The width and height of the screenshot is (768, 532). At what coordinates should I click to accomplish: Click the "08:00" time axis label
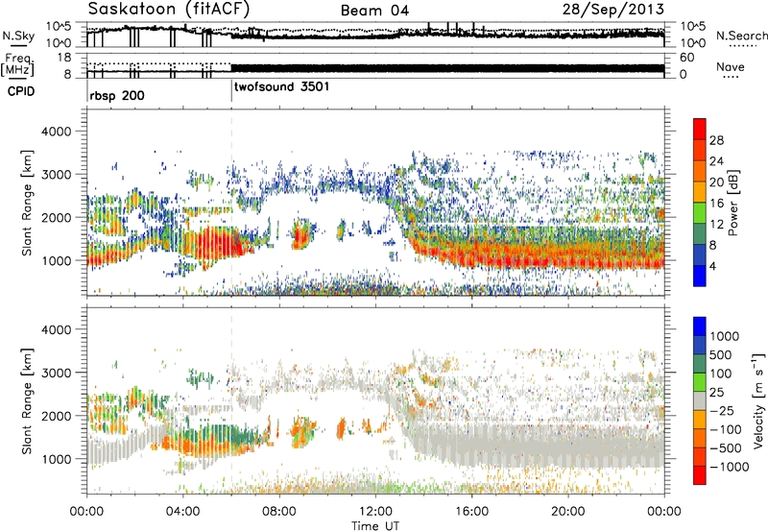279,512
